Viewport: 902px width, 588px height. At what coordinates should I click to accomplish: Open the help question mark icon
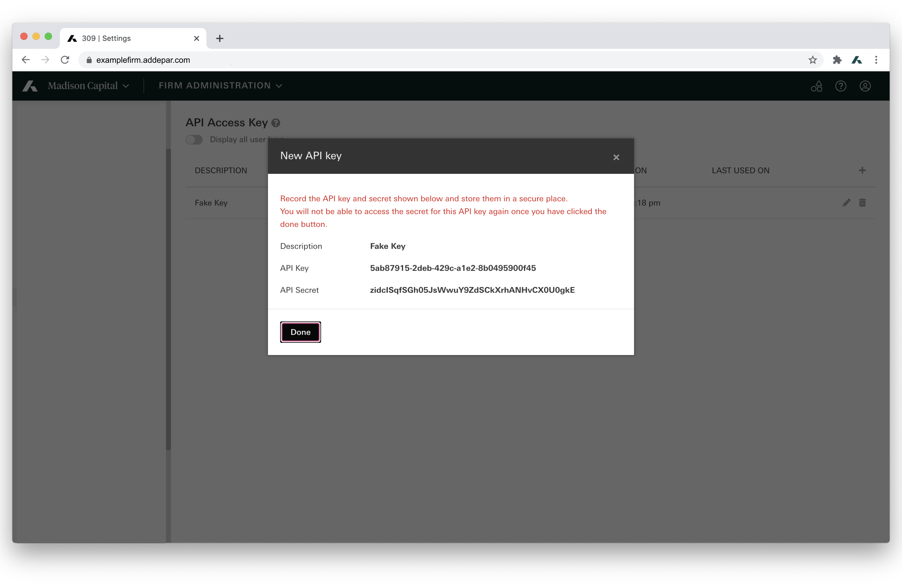pyautogui.click(x=840, y=86)
